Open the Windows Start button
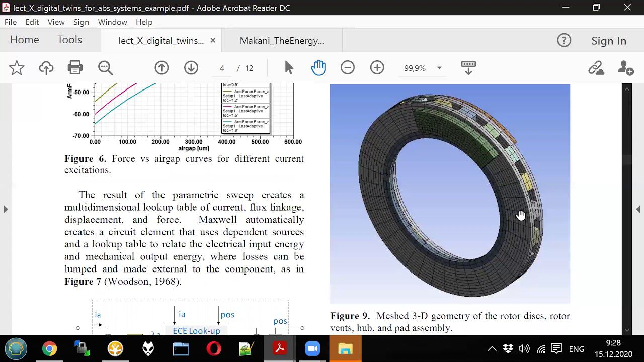Image resolution: width=644 pixels, height=362 pixels. (x=16, y=349)
